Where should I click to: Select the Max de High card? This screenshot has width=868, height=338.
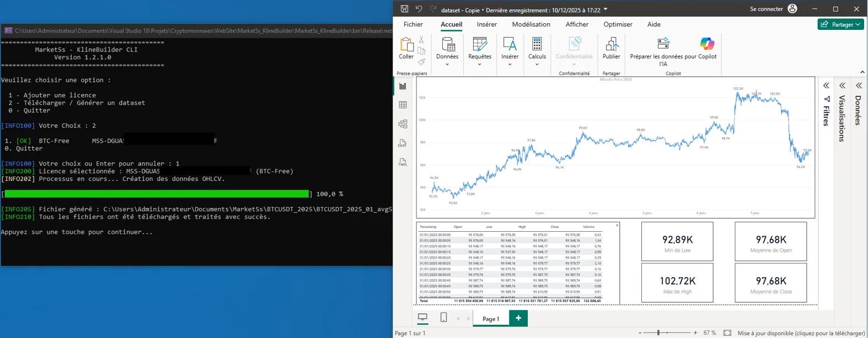click(x=677, y=283)
